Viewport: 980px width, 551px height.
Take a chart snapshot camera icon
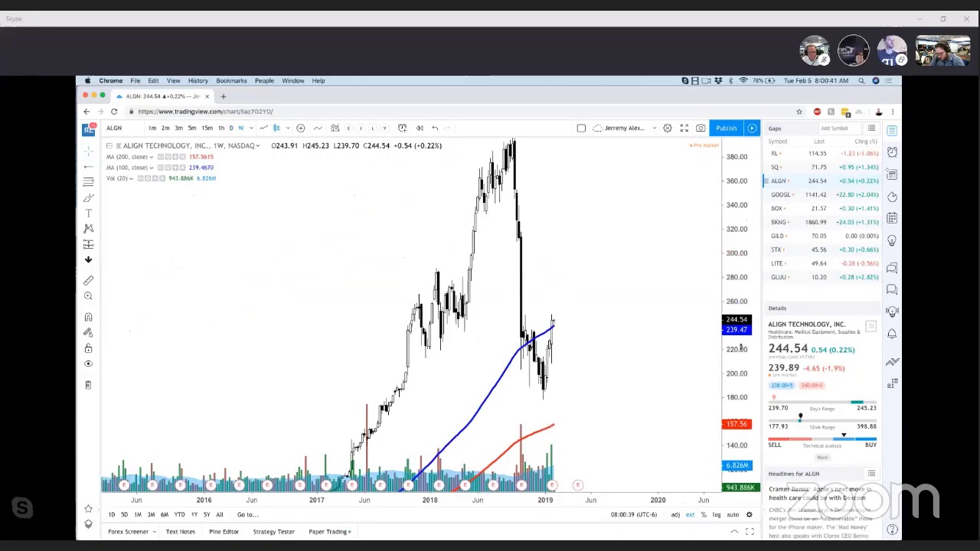click(701, 128)
